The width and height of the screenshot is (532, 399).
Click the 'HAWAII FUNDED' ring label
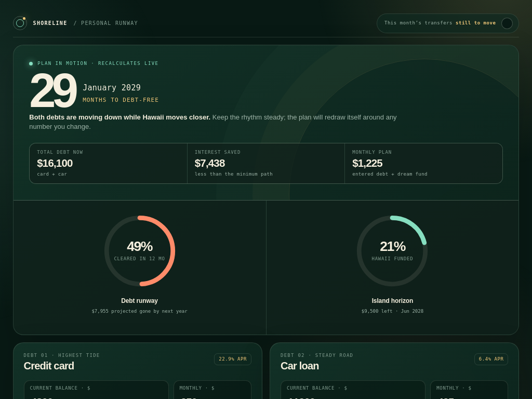tap(392, 259)
